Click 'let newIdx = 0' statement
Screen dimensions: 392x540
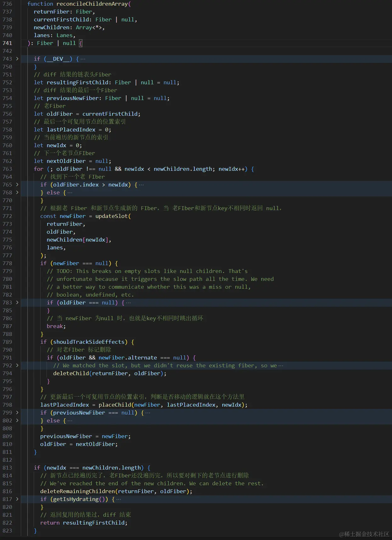pyautogui.click(x=58, y=145)
